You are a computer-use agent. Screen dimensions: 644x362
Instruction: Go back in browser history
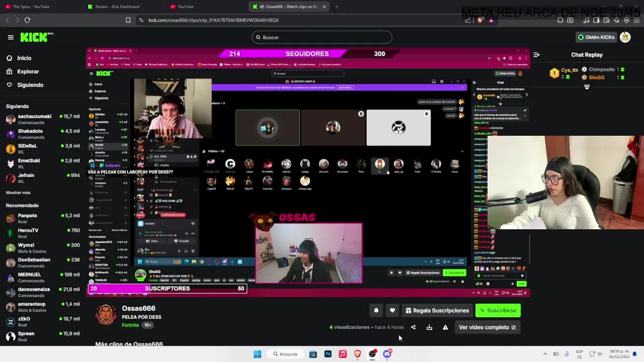7,20
